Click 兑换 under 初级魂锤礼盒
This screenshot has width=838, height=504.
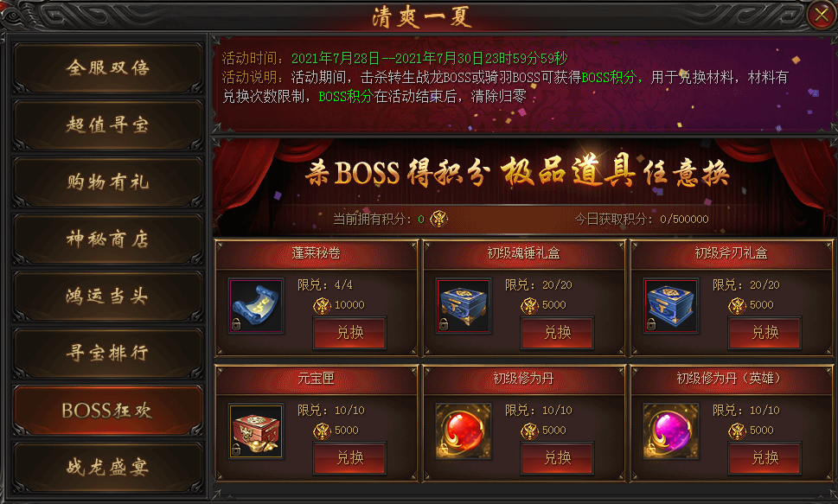click(x=558, y=333)
